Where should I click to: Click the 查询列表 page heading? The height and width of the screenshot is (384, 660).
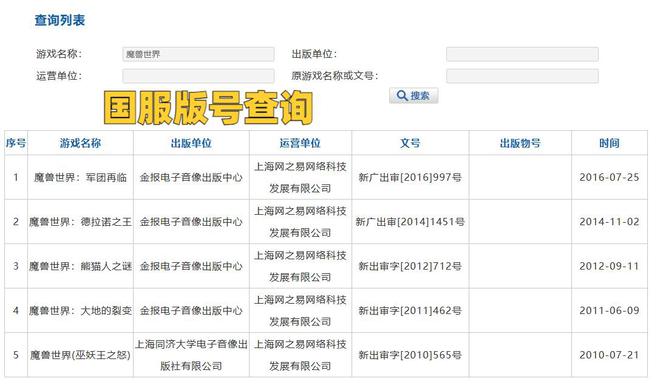[x=60, y=20]
